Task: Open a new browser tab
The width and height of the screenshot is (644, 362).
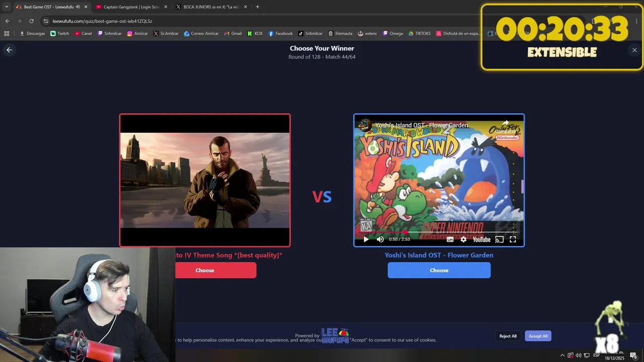Action: 258,7
